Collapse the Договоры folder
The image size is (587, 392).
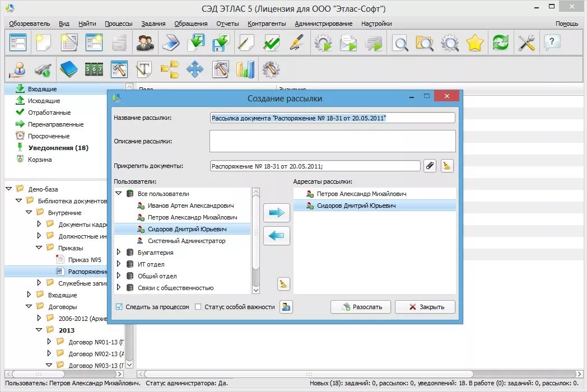coord(29,306)
